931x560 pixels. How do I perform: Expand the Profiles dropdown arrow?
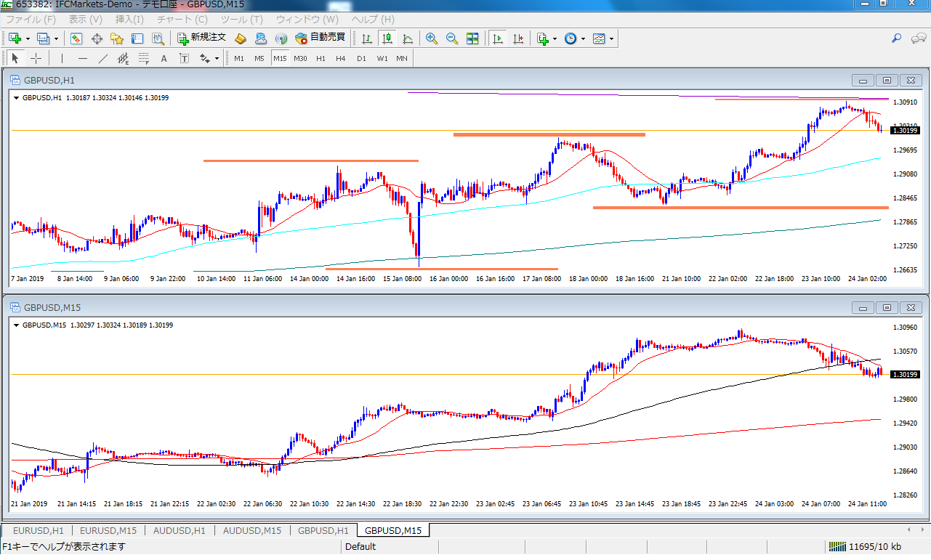(x=56, y=38)
